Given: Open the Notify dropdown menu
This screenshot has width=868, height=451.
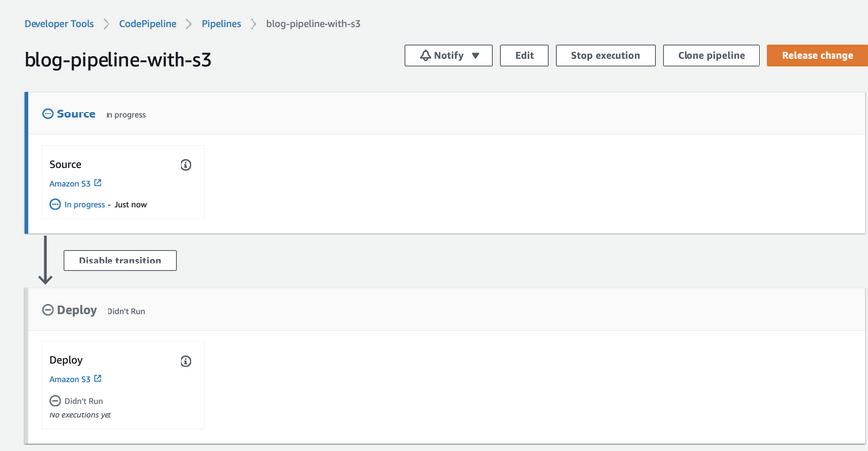Looking at the screenshot, I should 449,56.
